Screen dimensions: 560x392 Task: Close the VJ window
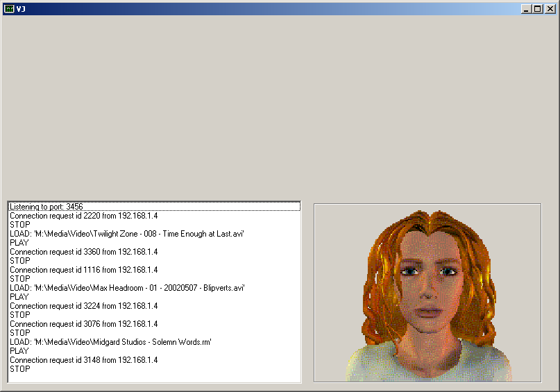550,9
